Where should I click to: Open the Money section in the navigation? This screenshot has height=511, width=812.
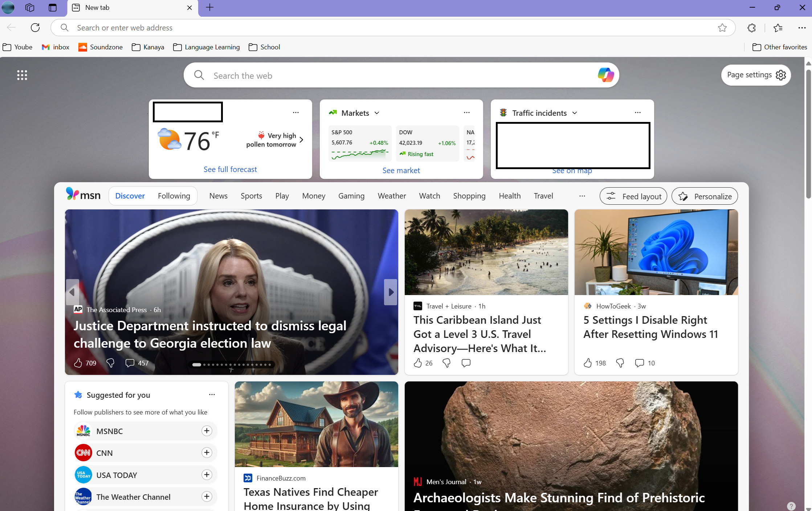(313, 196)
